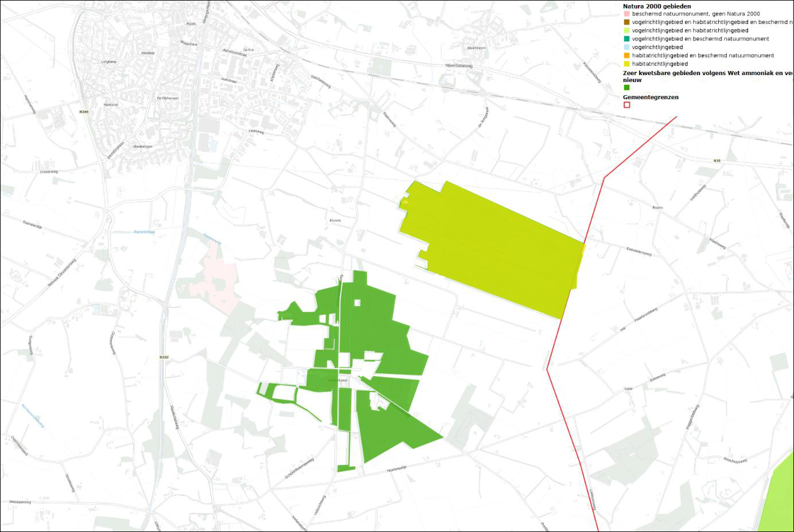
Task: Click the pink 'beschermd natuurmonument' legend swatch
Action: pos(626,14)
